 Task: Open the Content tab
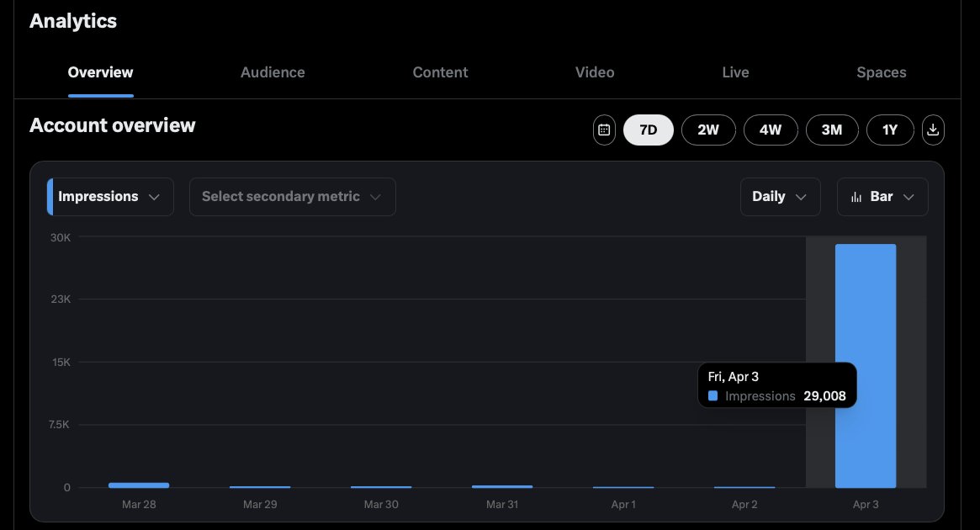point(440,72)
